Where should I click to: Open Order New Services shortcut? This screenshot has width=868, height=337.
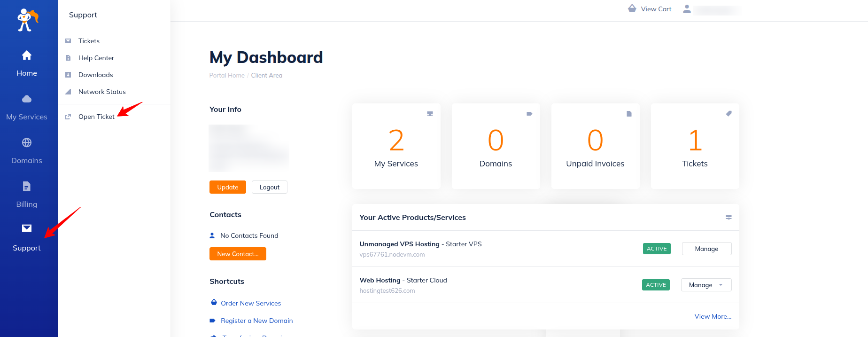251,303
